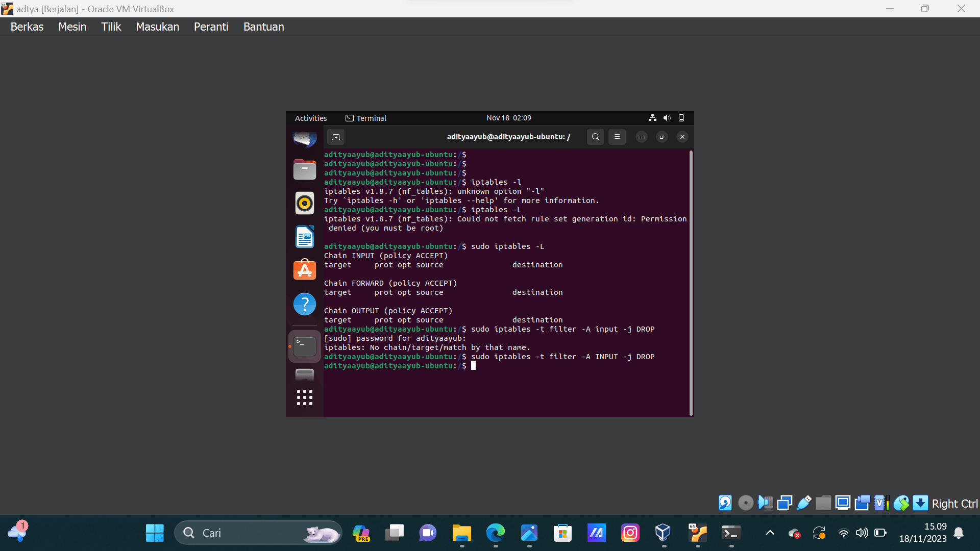The width and height of the screenshot is (980, 551).
Task: Click the drive icon below Terminal in dock
Action: tap(305, 375)
